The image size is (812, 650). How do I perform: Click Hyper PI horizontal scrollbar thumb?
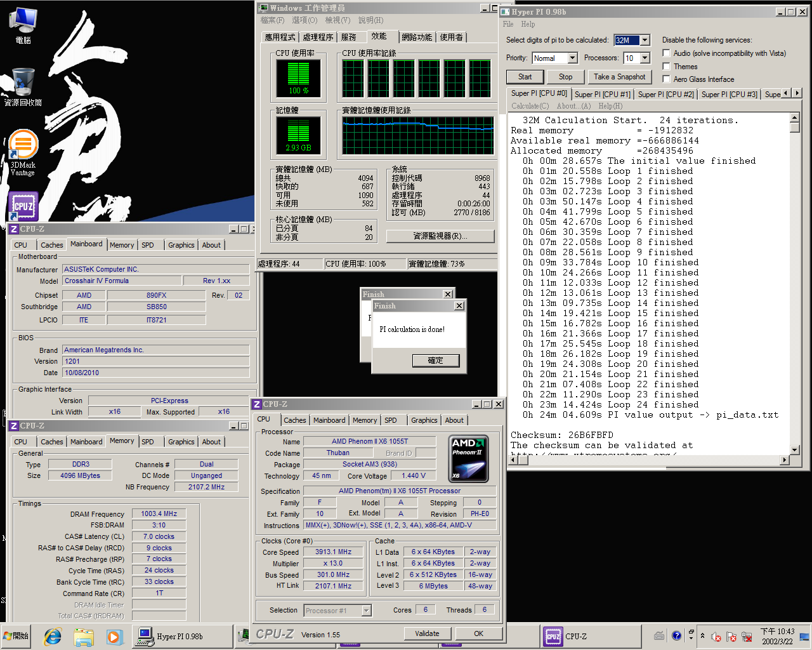click(523, 460)
